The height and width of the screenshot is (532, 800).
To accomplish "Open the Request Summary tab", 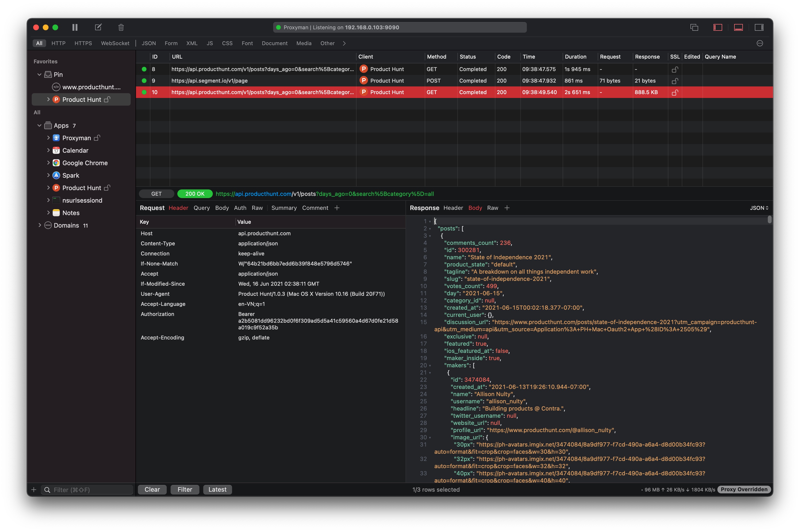I will click(284, 208).
